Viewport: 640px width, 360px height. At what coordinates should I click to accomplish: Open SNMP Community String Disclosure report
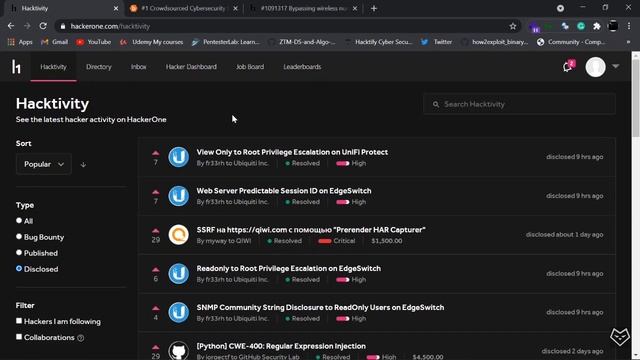click(x=320, y=307)
